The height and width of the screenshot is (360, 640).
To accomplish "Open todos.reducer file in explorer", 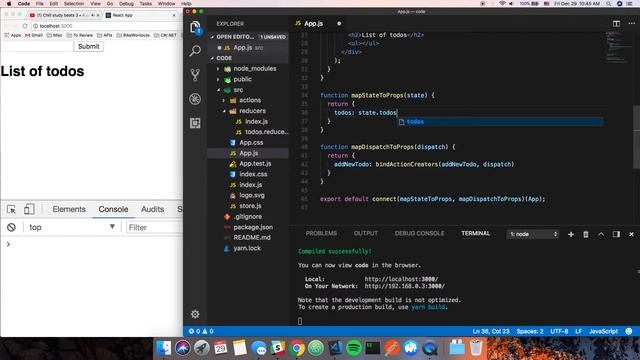I will [261, 132].
